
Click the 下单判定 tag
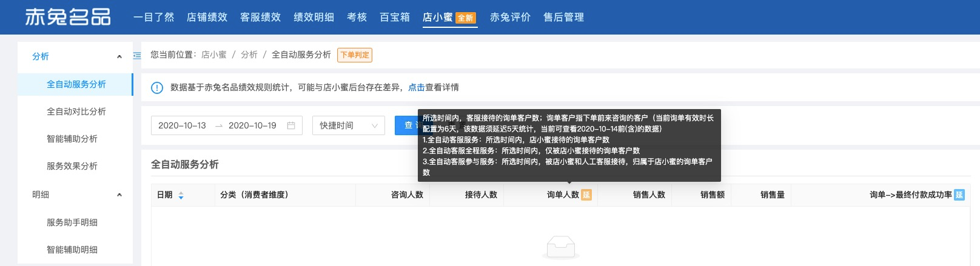(x=355, y=55)
